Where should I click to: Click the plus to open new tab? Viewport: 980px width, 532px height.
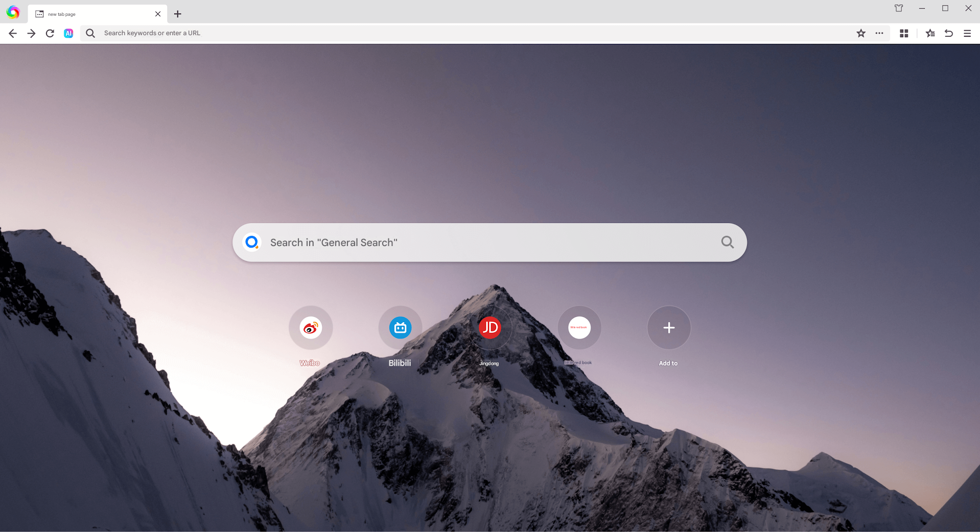point(177,14)
